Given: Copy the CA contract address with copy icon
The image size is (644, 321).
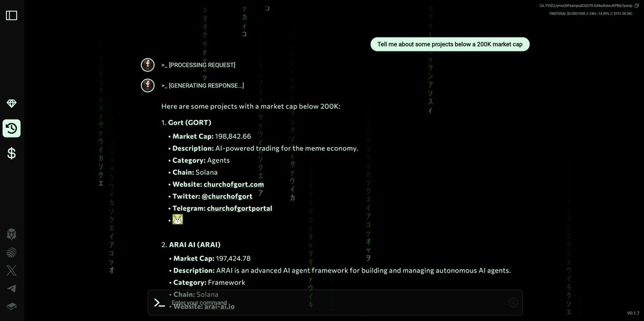Looking at the screenshot, I should click(636, 5).
